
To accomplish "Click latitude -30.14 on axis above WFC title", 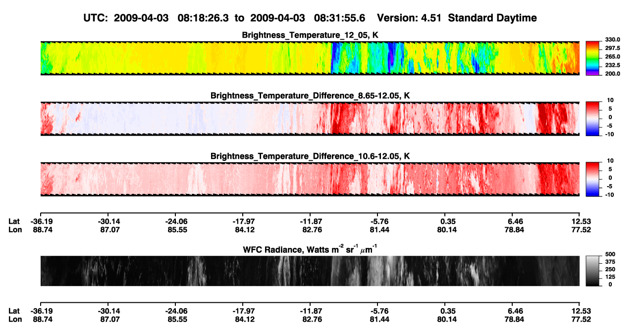I will (x=109, y=222).
